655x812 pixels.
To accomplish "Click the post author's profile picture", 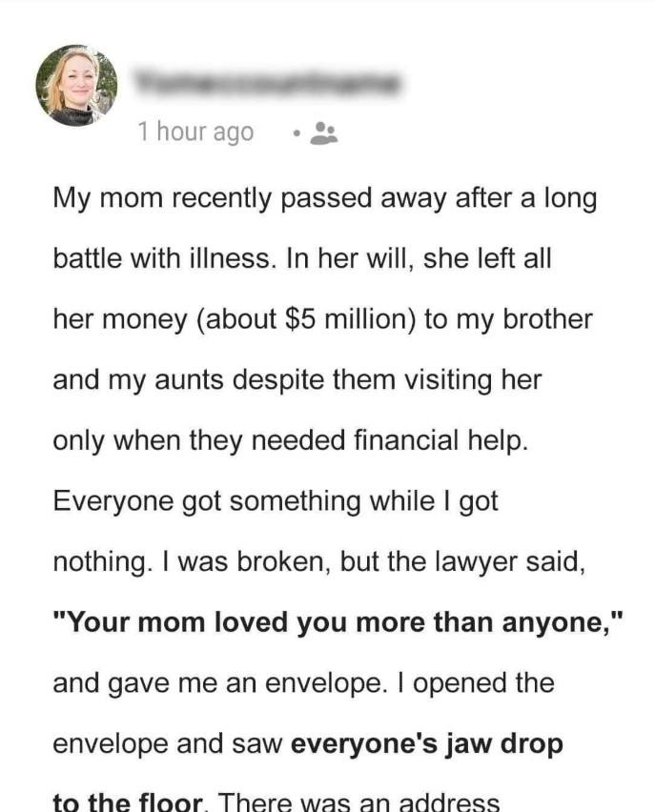I will coord(76,86).
